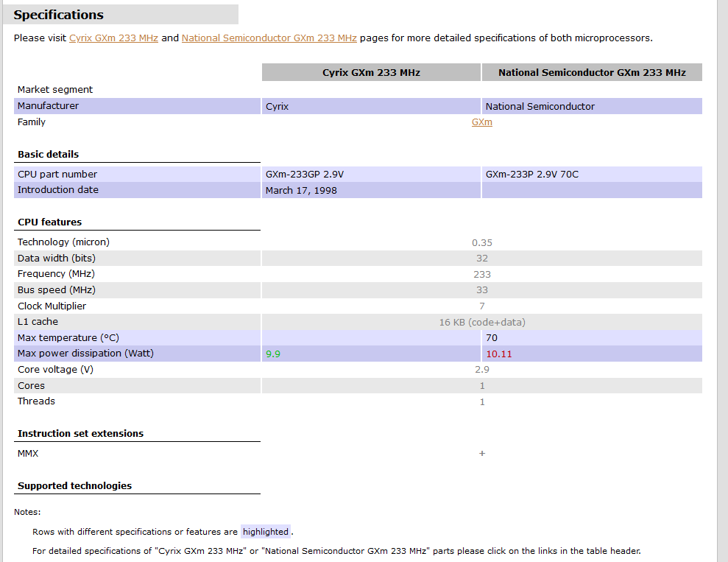Click the Data width (bits) label
The width and height of the screenshot is (728, 562).
pyautogui.click(x=57, y=259)
